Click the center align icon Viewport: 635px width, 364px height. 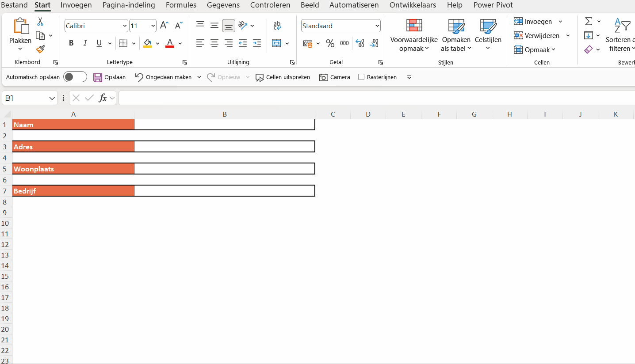(x=214, y=43)
